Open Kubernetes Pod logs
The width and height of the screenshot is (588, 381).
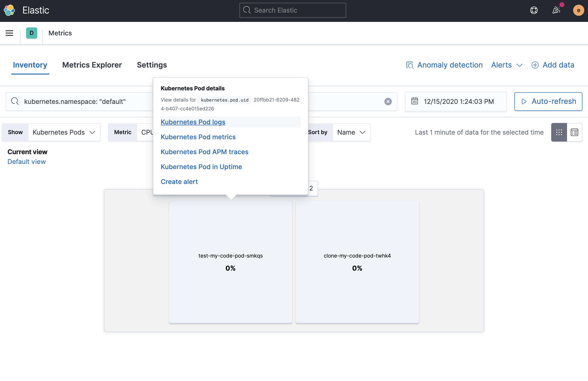193,122
